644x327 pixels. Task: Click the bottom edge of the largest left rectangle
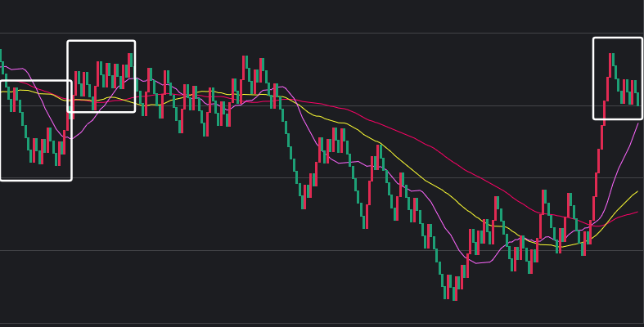(x=35, y=179)
